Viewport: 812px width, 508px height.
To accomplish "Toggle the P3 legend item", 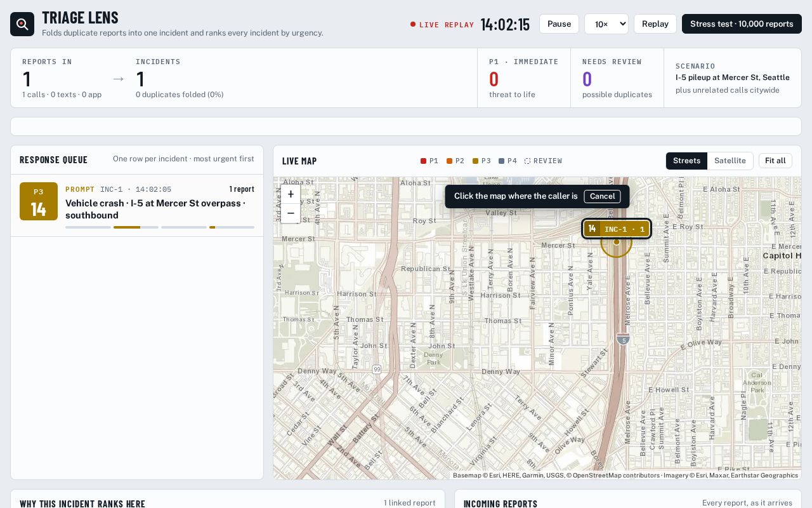I will pyautogui.click(x=481, y=161).
